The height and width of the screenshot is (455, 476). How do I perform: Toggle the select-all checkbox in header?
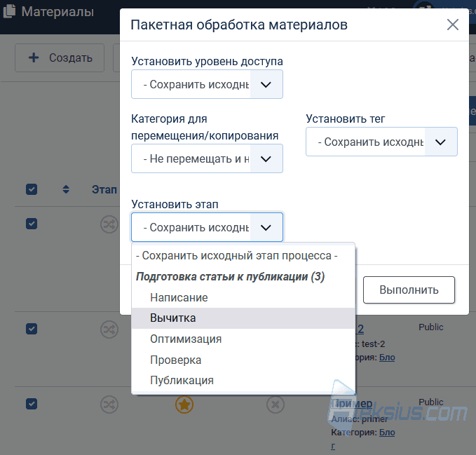32,189
